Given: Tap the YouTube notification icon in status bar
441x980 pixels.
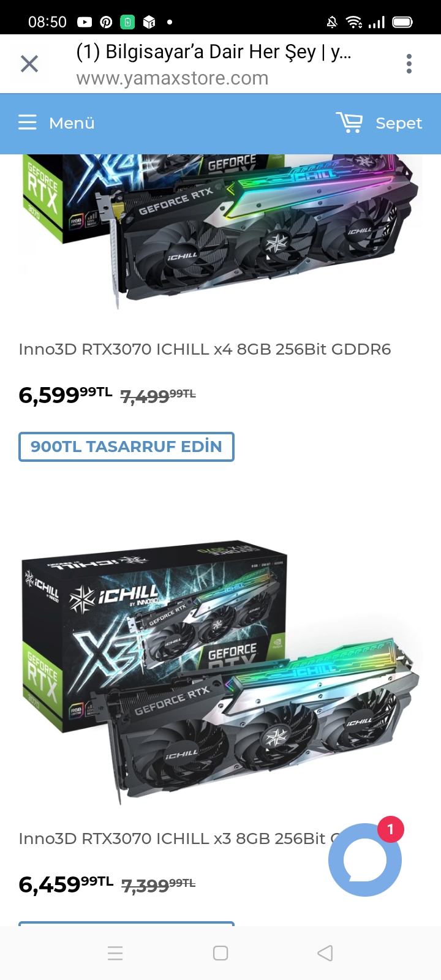Looking at the screenshot, I should (85, 23).
